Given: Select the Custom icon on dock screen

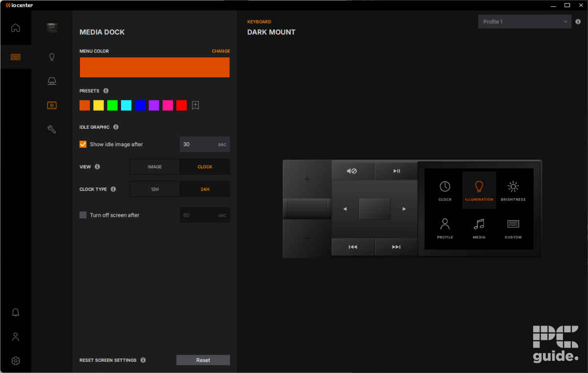Looking at the screenshot, I should tap(513, 228).
